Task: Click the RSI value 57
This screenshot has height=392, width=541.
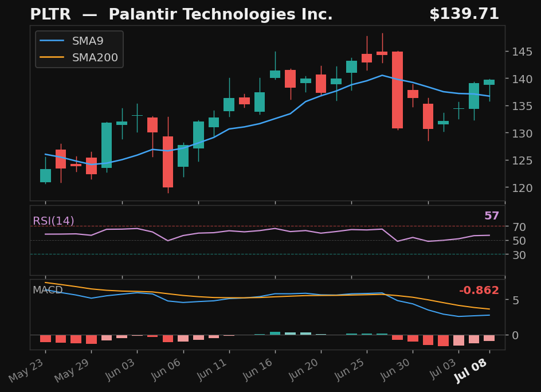Action: tap(492, 216)
